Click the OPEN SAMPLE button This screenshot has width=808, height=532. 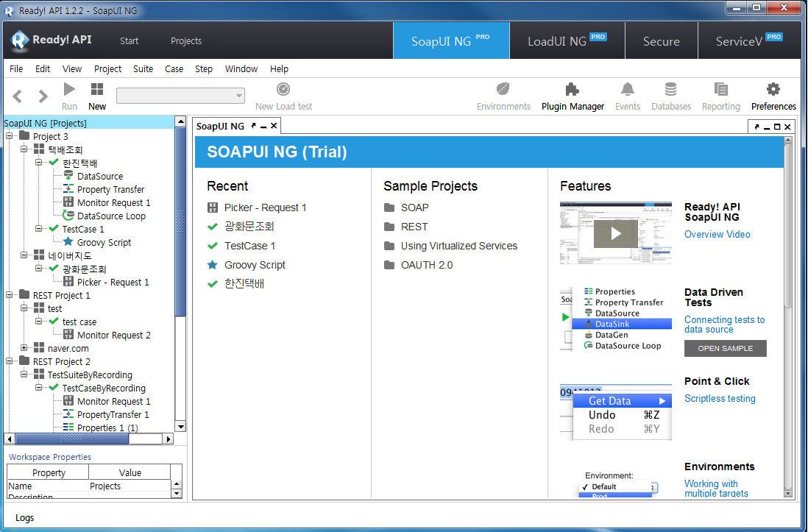click(725, 348)
